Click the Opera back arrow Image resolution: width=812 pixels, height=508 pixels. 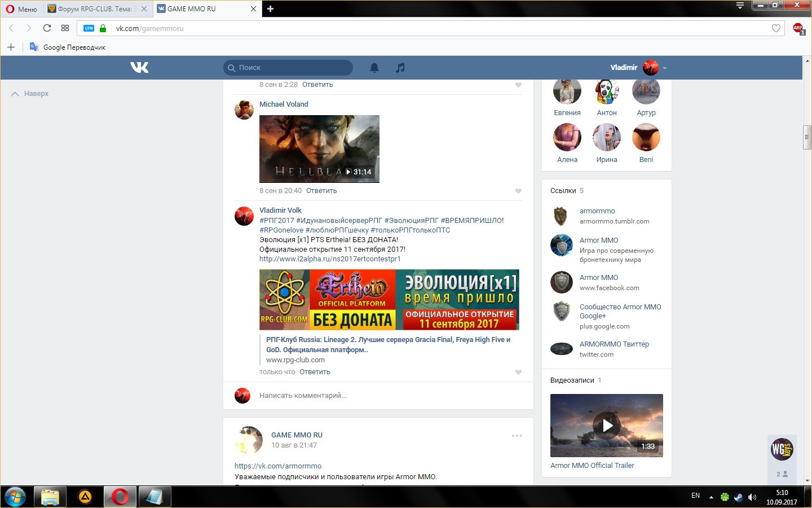click(11, 28)
